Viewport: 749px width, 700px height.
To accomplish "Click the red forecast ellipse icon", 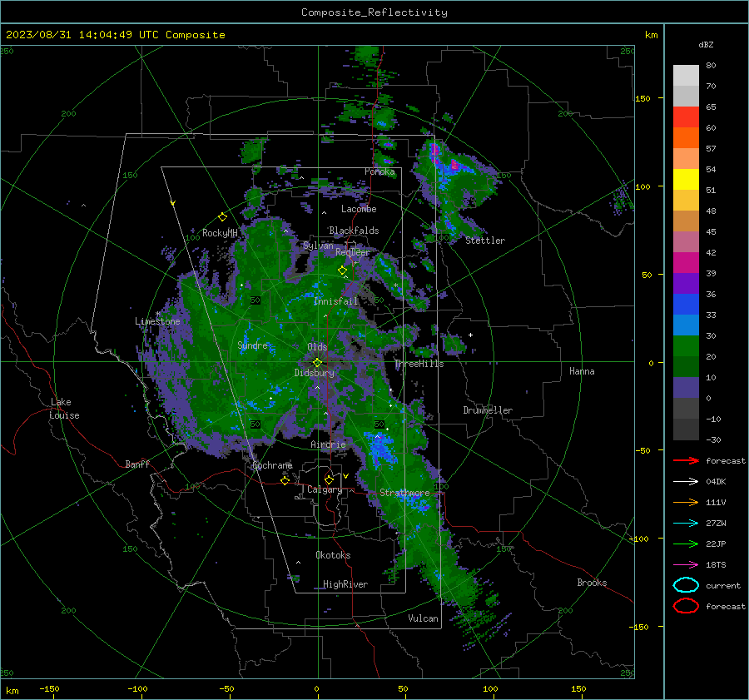I will tap(686, 606).
